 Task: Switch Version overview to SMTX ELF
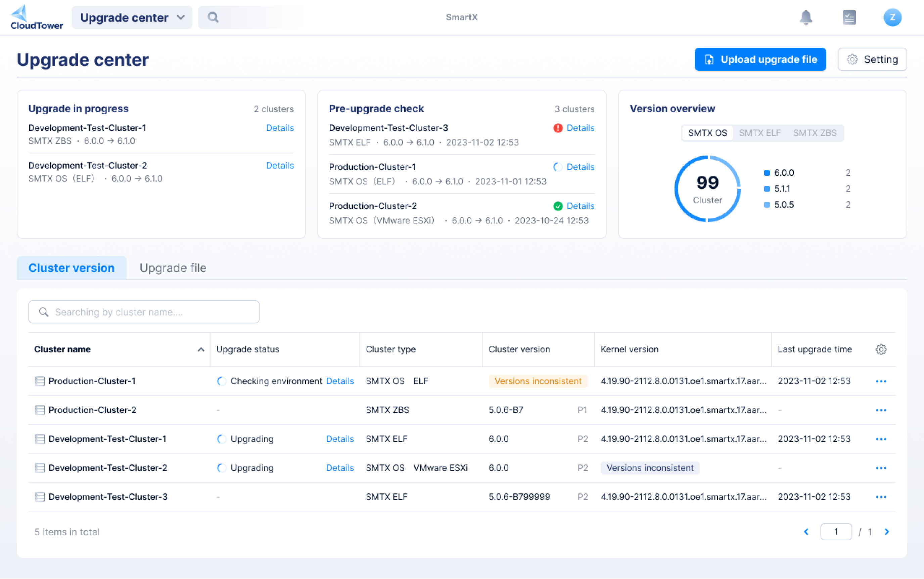pos(759,133)
